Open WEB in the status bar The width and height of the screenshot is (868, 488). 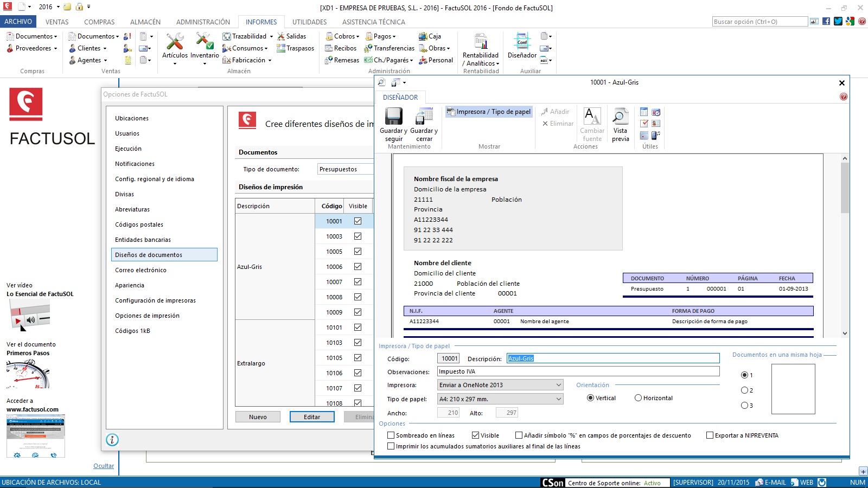point(802,483)
